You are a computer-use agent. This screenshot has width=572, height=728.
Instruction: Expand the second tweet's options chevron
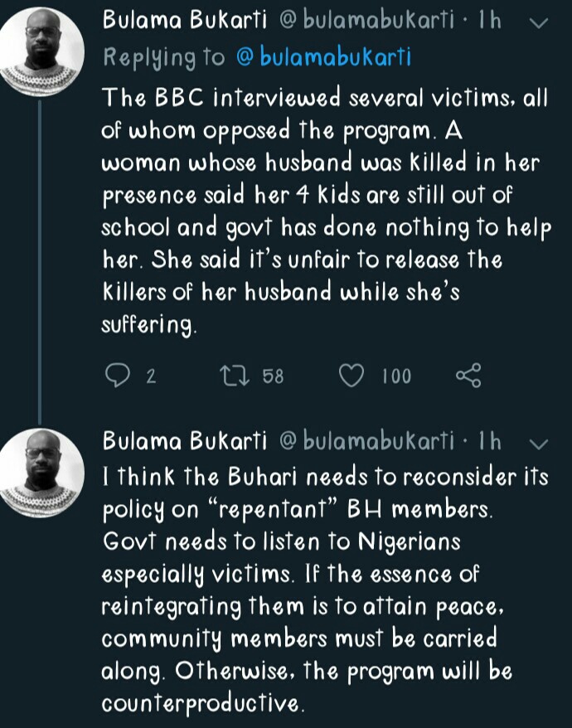tap(538, 441)
